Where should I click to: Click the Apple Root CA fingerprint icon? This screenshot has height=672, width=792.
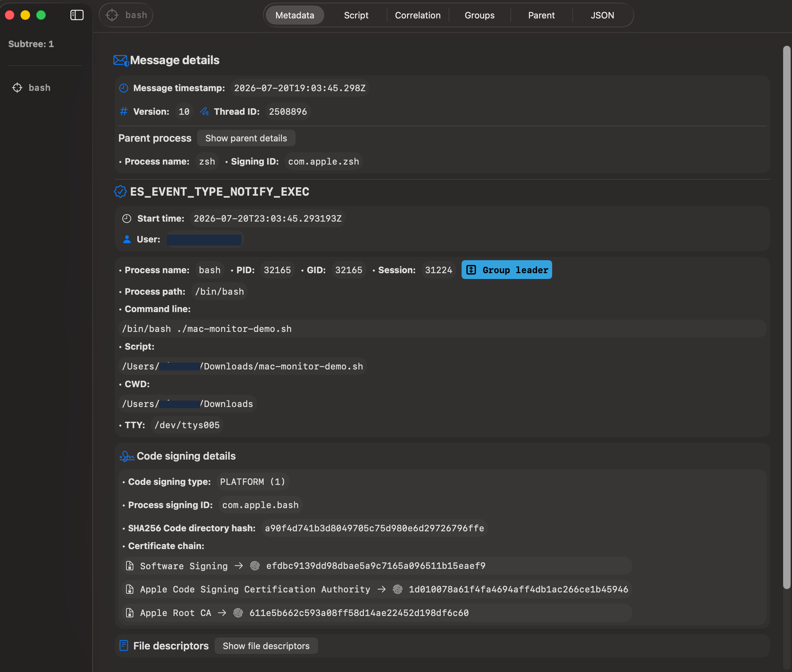coord(238,613)
